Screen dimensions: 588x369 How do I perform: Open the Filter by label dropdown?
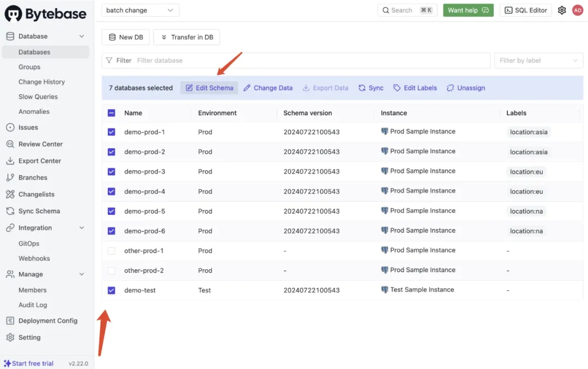[x=538, y=61]
